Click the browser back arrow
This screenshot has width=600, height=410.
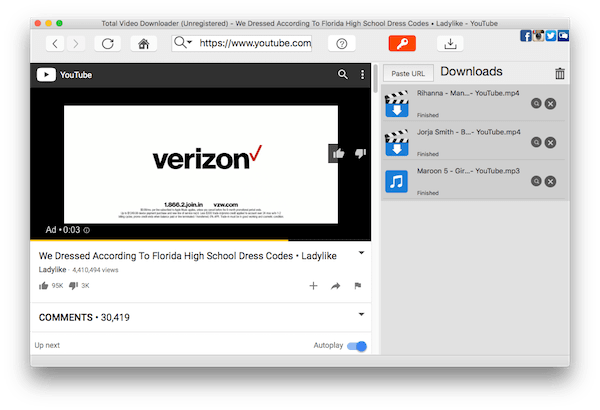coord(54,44)
